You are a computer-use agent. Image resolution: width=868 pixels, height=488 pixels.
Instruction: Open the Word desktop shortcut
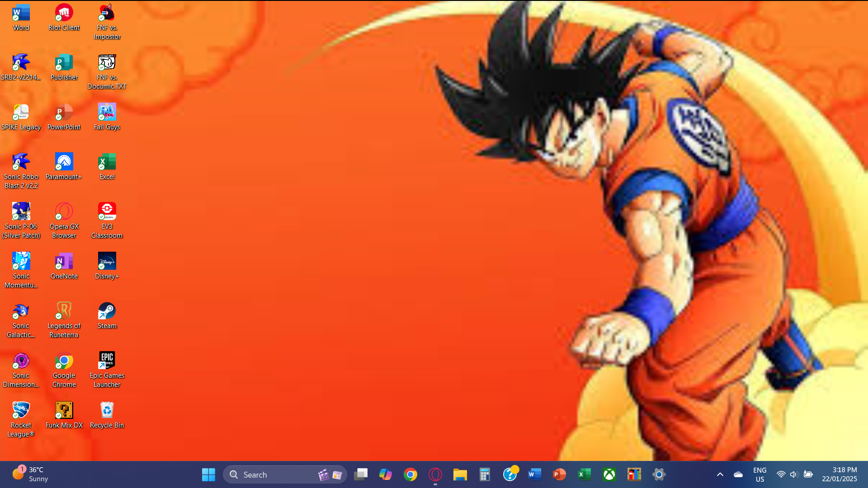pos(21,18)
